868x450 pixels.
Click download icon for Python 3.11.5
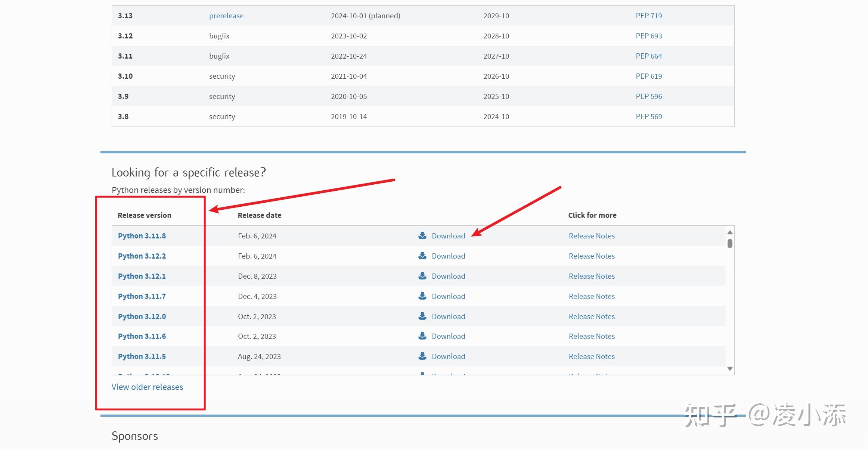click(422, 356)
